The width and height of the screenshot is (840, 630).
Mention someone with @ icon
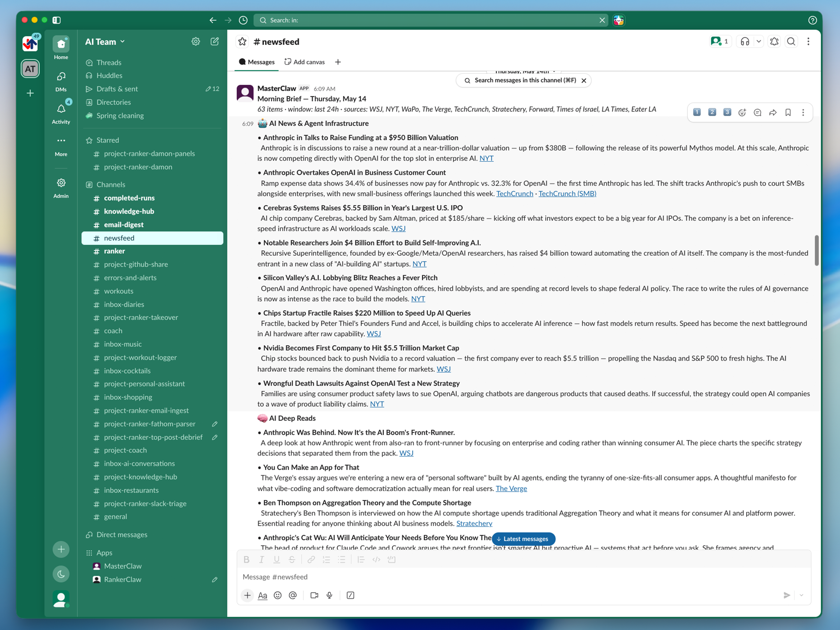point(293,595)
